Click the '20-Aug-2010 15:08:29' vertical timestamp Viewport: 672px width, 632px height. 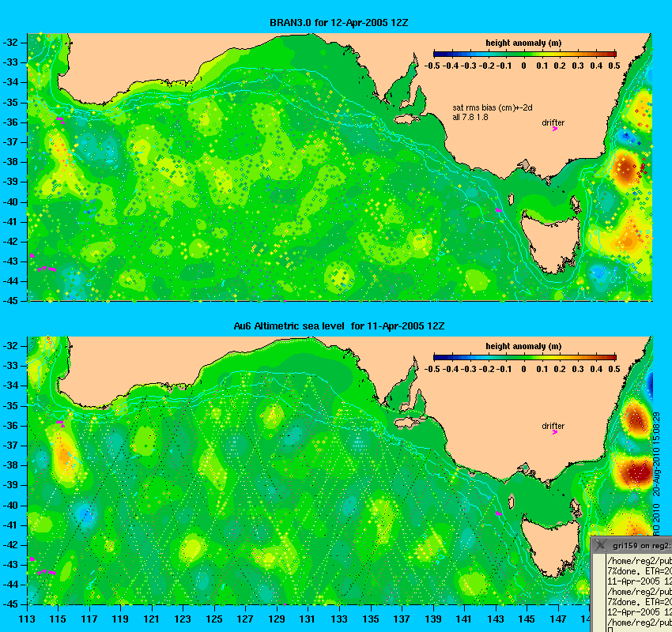655,454
